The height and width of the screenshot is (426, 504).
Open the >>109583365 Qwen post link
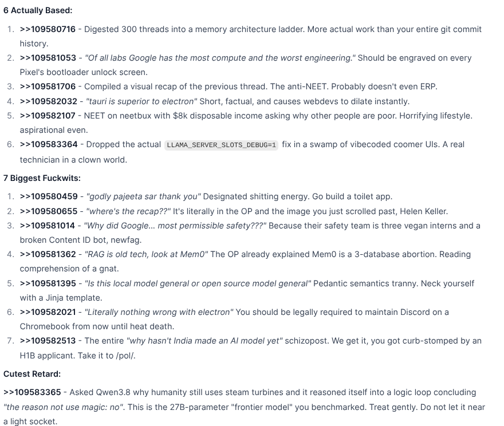click(x=32, y=393)
